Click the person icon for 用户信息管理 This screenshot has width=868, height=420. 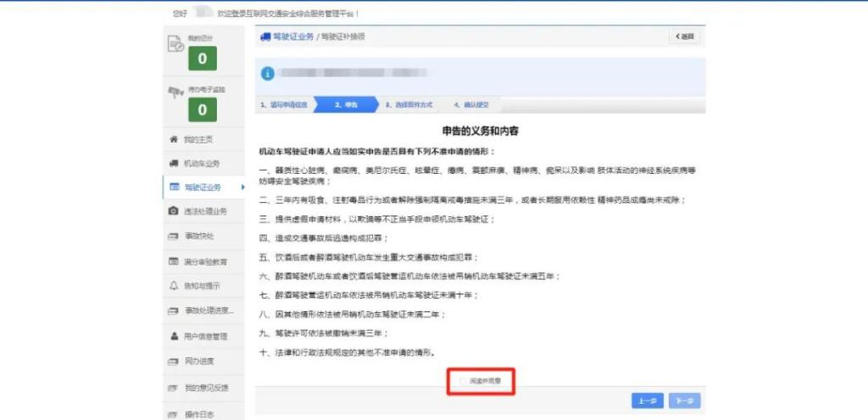coord(174,336)
